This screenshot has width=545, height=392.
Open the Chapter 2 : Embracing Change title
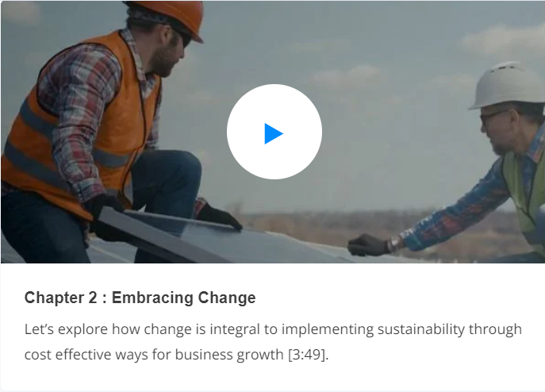click(x=140, y=298)
